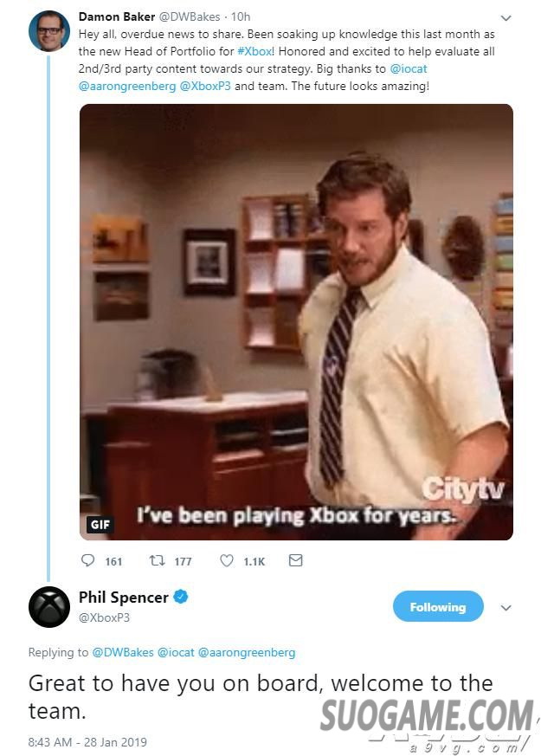Expand options chevron on Damon Baker's tweet
541x756 pixels.
[x=506, y=18]
